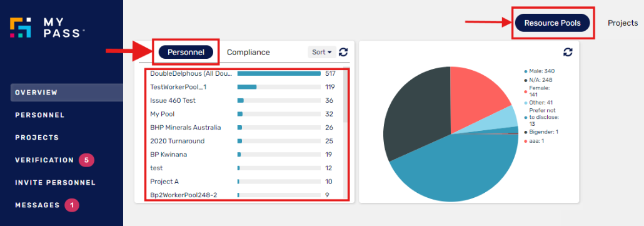This screenshot has height=226, width=644.
Task: Open the Sort dropdown
Action: tap(321, 52)
